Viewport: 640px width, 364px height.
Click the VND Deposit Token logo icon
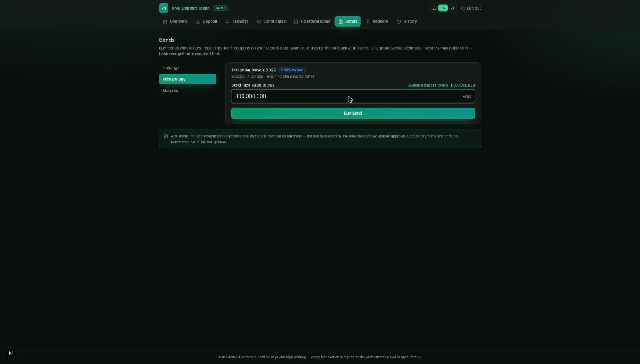coord(164,8)
